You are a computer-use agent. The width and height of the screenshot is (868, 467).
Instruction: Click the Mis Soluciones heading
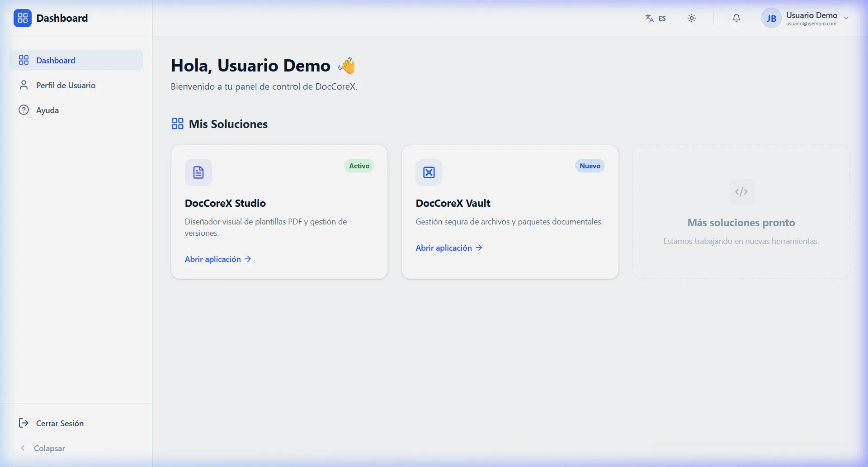228,124
